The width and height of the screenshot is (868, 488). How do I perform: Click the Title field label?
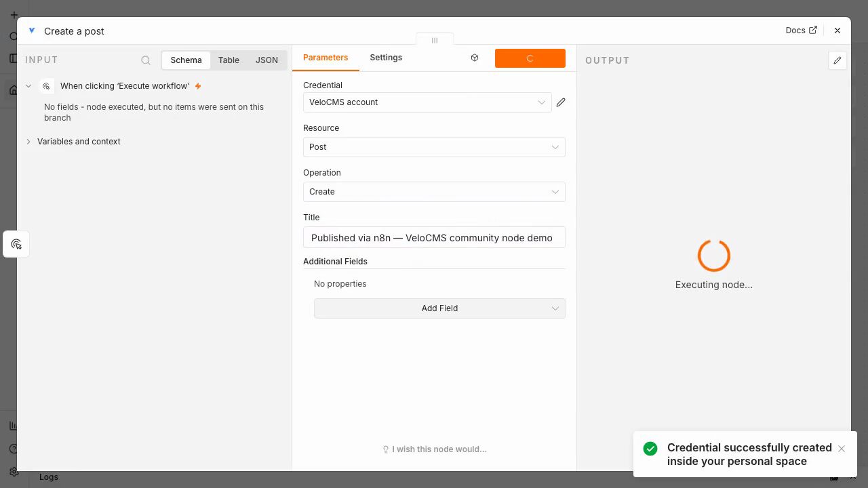pyautogui.click(x=311, y=218)
